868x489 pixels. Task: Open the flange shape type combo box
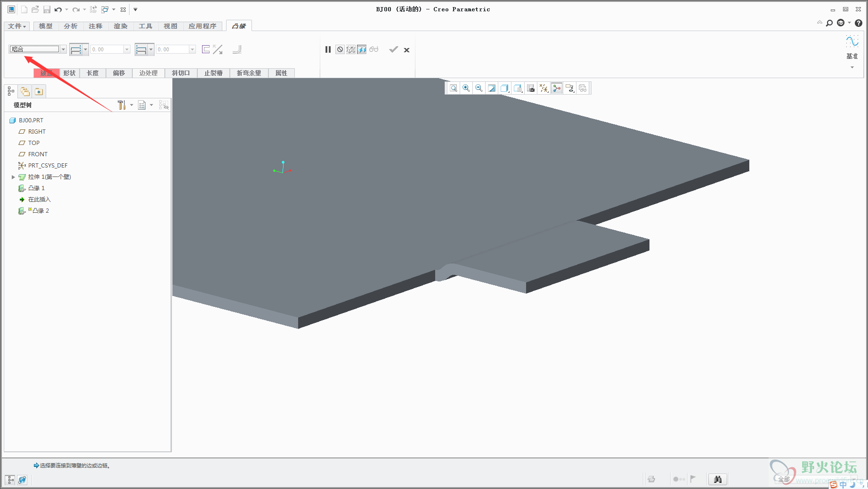(38, 49)
